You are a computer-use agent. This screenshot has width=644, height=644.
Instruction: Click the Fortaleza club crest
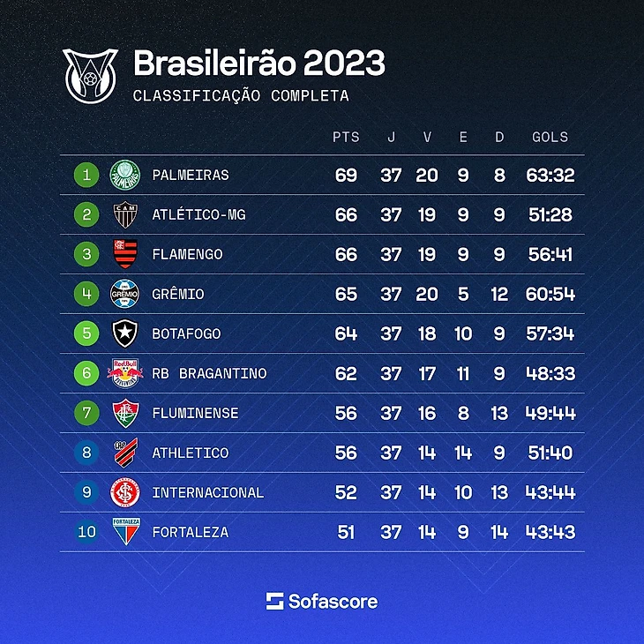pyautogui.click(x=124, y=532)
